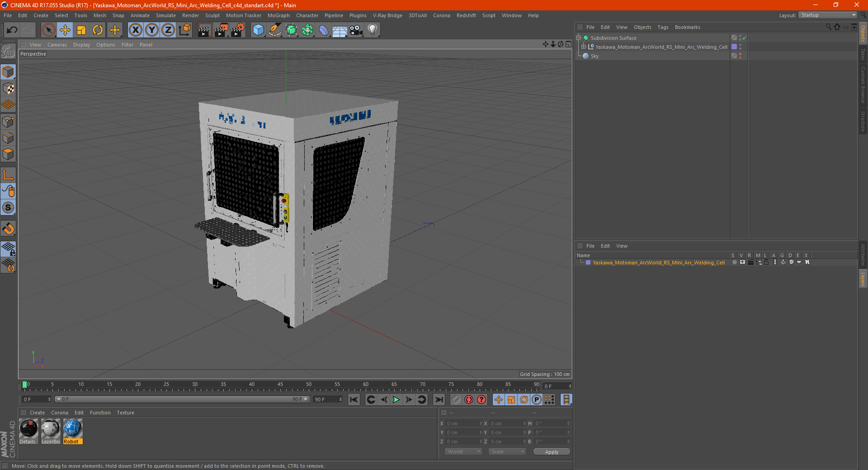868x470 pixels.
Task: Enable Edges mode in left sidebar
Action: click(x=8, y=138)
